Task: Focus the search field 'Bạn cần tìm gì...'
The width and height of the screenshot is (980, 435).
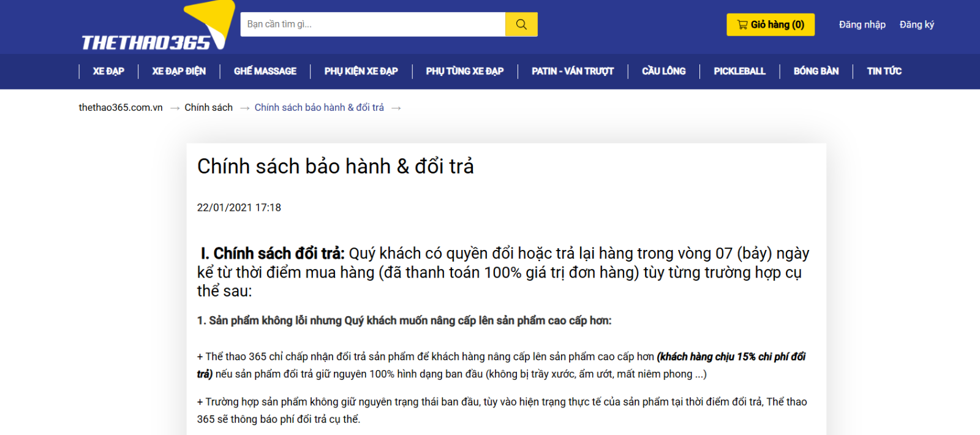Action: 372,25
